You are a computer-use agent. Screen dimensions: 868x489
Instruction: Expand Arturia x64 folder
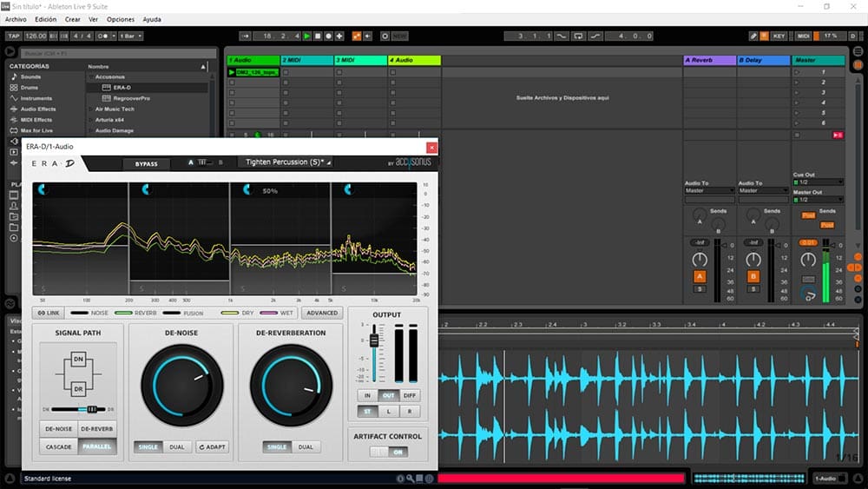pyautogui.click(x=91, y=120)
